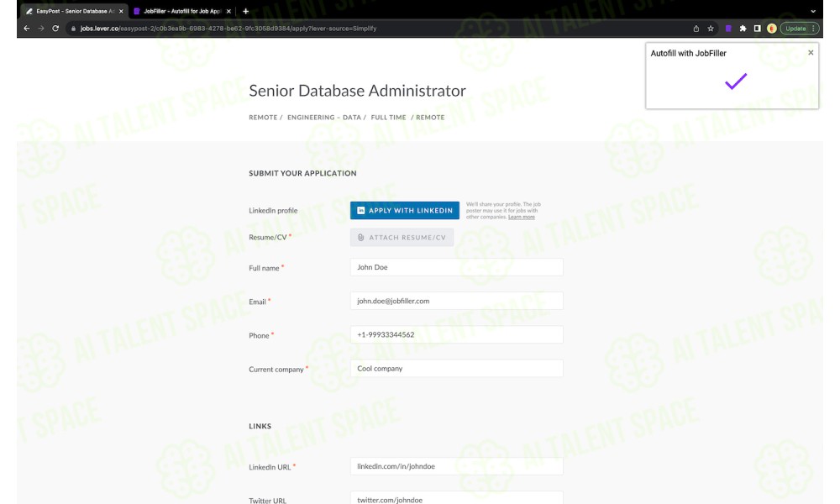Screen dimensions: 840x504
Task: Click the lock icon in the address bar
Action: click(x=73, y=29)
